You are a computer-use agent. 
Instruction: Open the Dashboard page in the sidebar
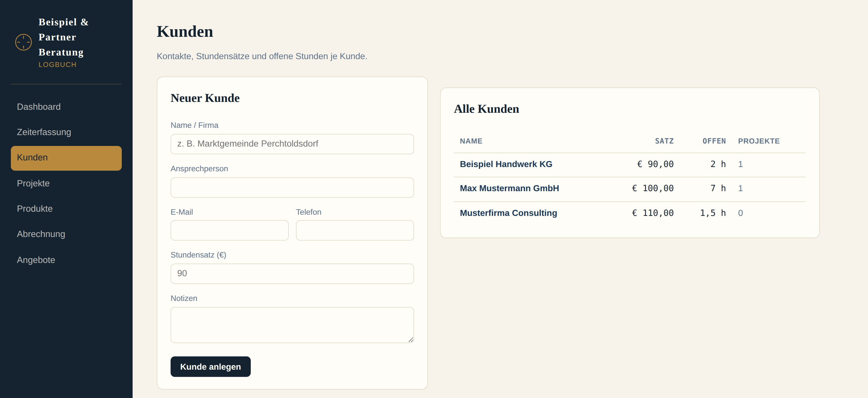[x=66, y=107]
